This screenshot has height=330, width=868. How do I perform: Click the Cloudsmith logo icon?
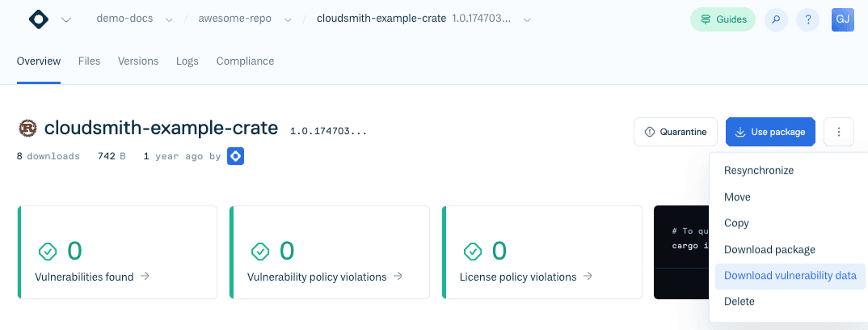39,19
